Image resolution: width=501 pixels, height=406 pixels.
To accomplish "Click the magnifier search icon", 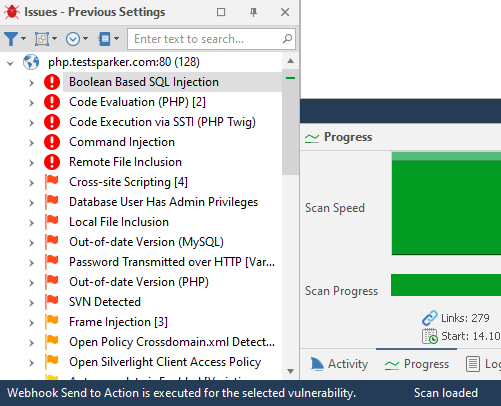I will coord(287,39).
